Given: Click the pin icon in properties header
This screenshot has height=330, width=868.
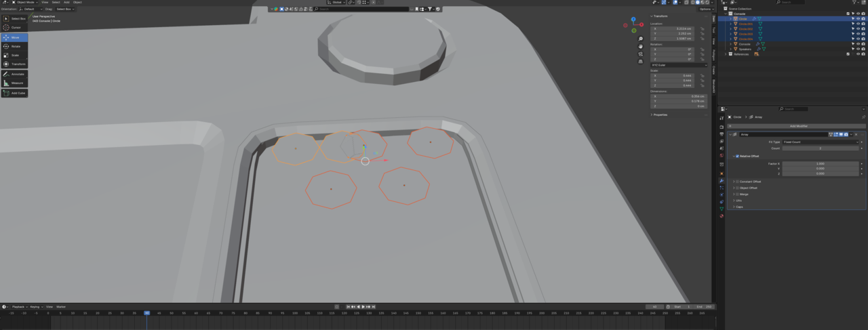Looking at the screenshot, I should tap(863, 117).
